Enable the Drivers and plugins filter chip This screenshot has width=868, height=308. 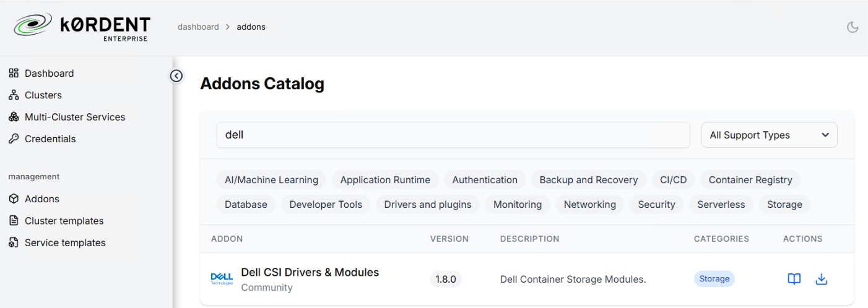[x=427, y=205]
